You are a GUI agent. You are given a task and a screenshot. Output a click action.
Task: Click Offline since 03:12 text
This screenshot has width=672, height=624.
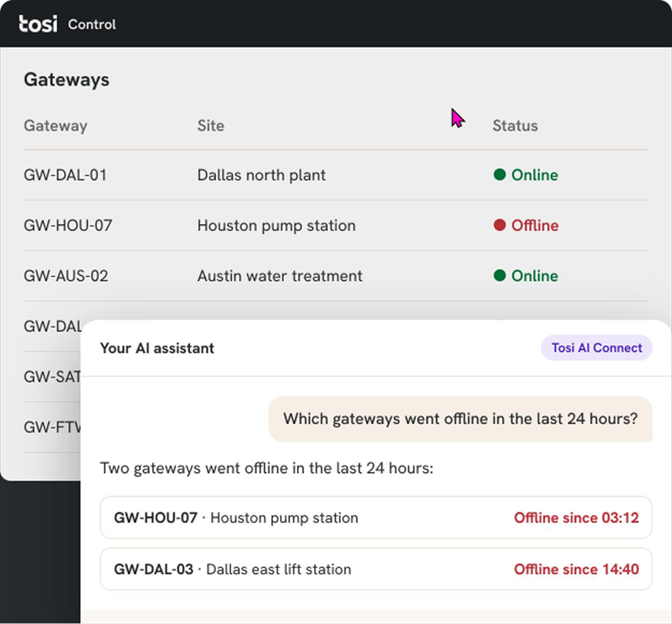[576, 517]
